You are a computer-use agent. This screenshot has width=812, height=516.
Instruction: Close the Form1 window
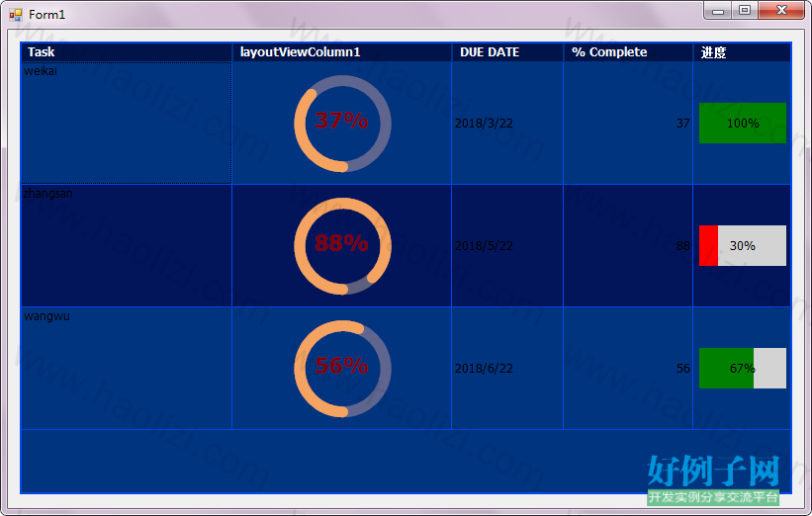(x=781, y=10)
